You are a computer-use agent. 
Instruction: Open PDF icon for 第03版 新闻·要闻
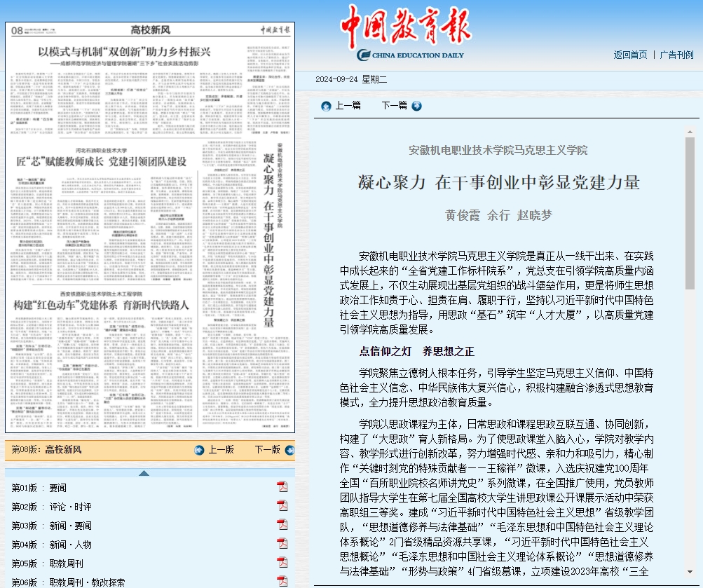(282, 524)
